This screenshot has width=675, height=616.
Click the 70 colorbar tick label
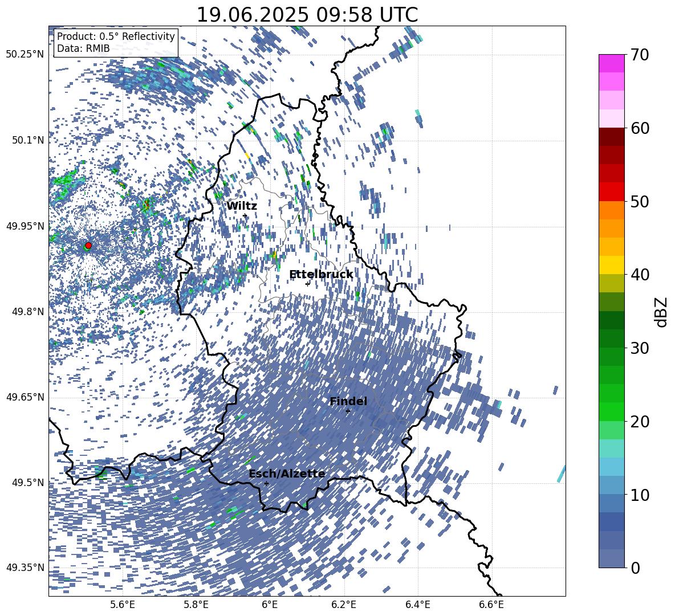pyautogui.click(x=640, y=55)
